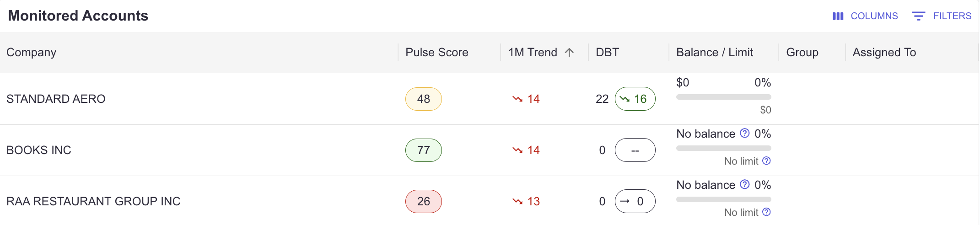Click RAA RESTAURANT No limit help icon

766,212
